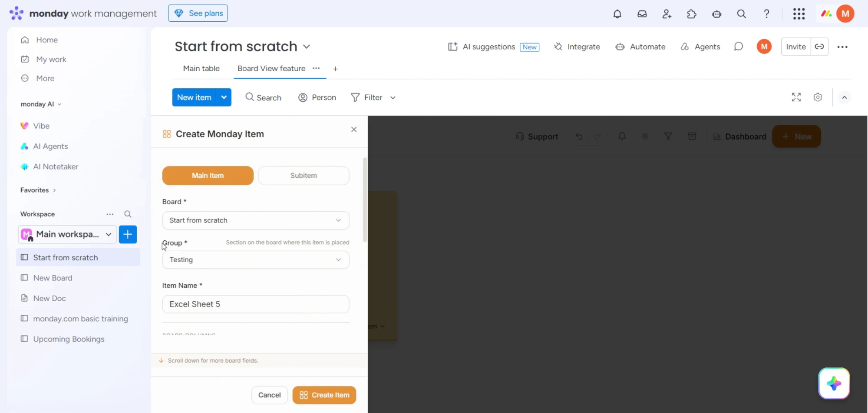Open the top bar robot assistant icon

[x=716, y=14]
